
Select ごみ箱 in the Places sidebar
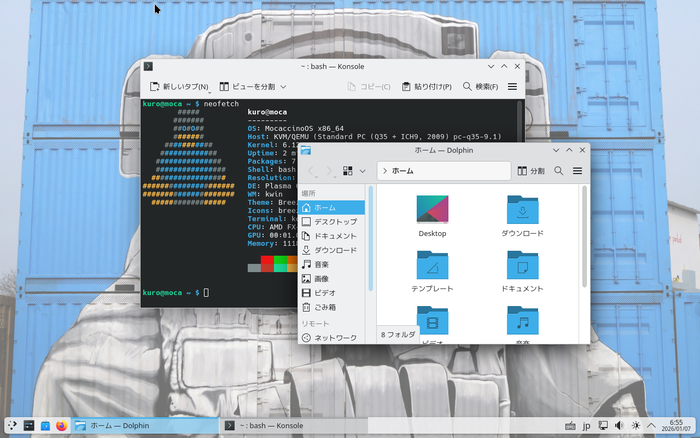326,307
